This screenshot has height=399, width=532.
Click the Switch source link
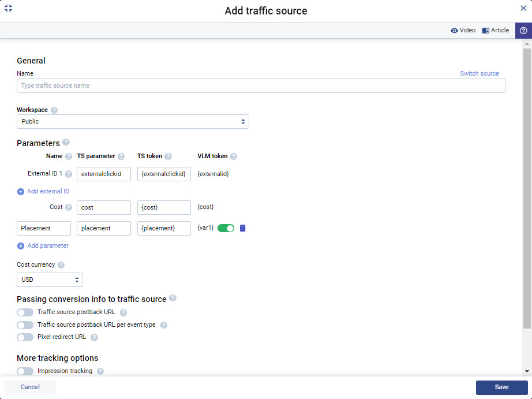coord(479,73)
